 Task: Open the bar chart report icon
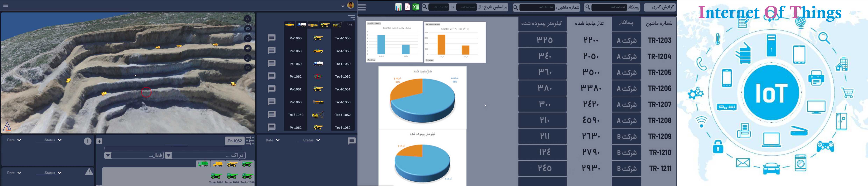tap(398, 7)
